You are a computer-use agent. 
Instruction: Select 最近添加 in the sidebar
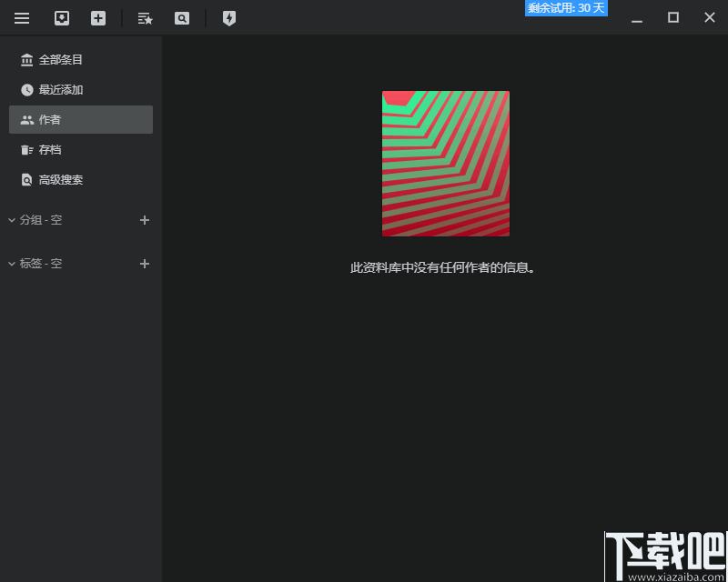tap(81, 90)
